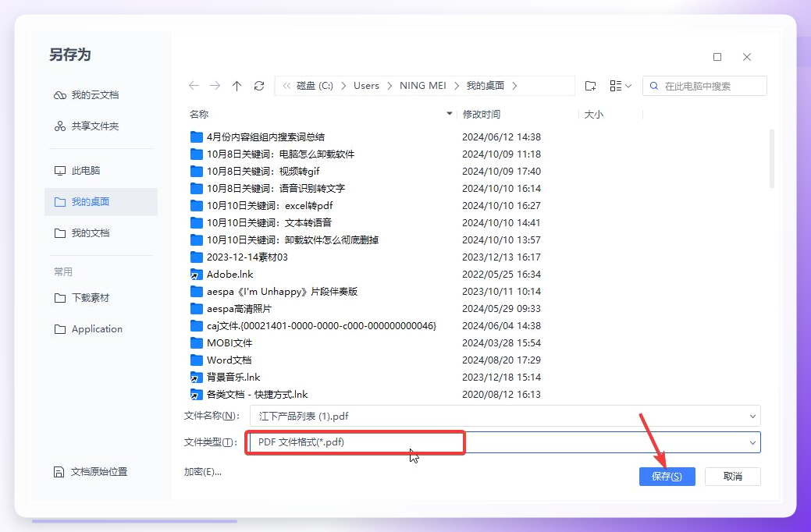Click the folder icon of MOBI文件
This screenshot has width=811, height=532.
(196, 342)
